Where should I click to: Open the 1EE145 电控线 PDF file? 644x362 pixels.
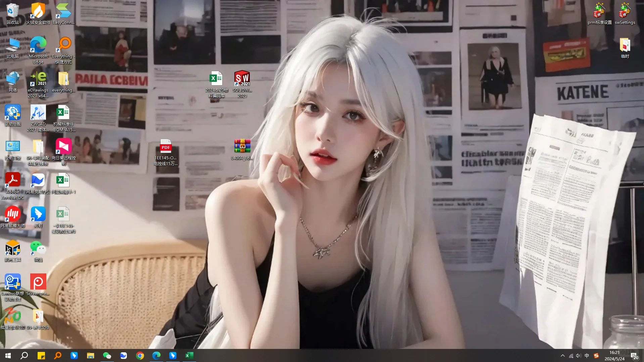click(x=166, y=152)
